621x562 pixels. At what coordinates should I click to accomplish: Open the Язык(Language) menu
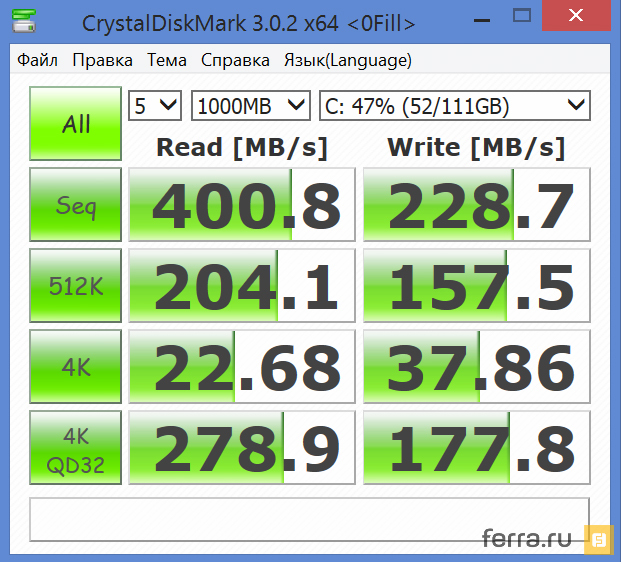[x=348, y=60]
